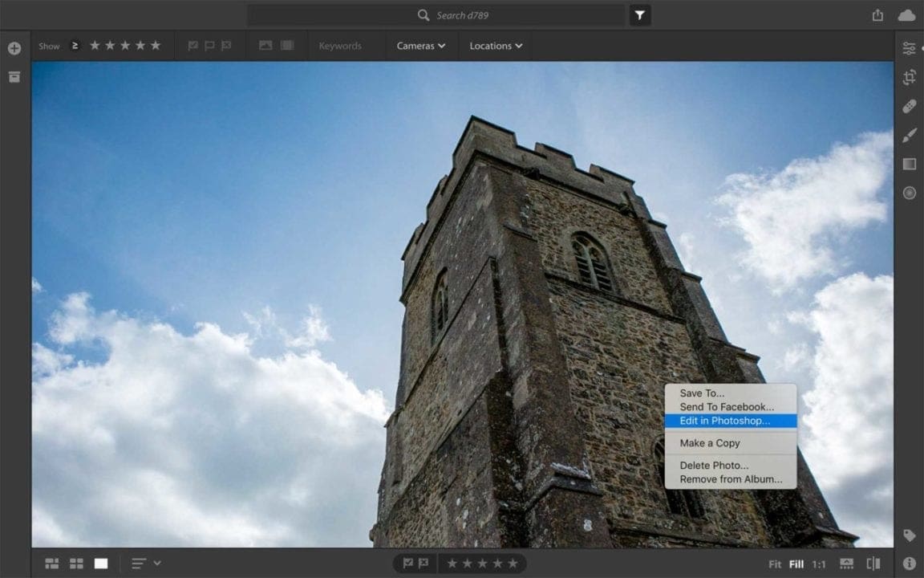Open the cloud sync status icon

coord(906,15)
